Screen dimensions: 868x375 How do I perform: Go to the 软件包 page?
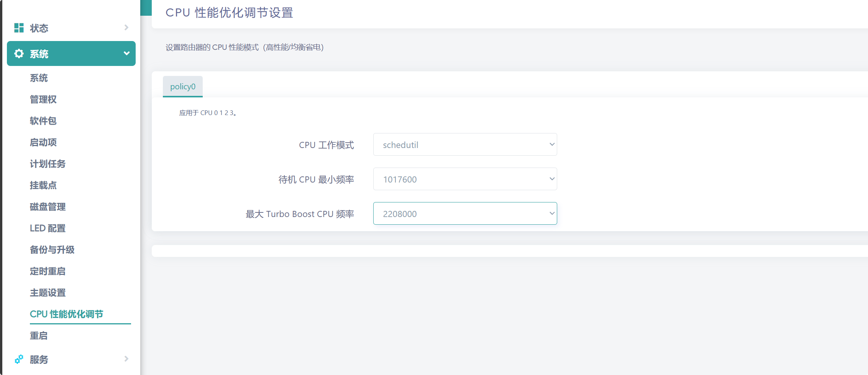[43, 121]
